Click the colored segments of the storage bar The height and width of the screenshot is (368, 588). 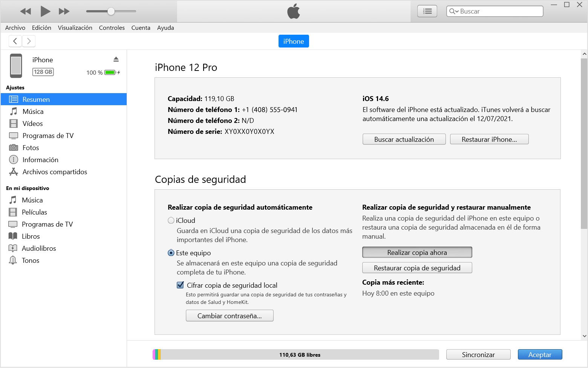(157, 354)
